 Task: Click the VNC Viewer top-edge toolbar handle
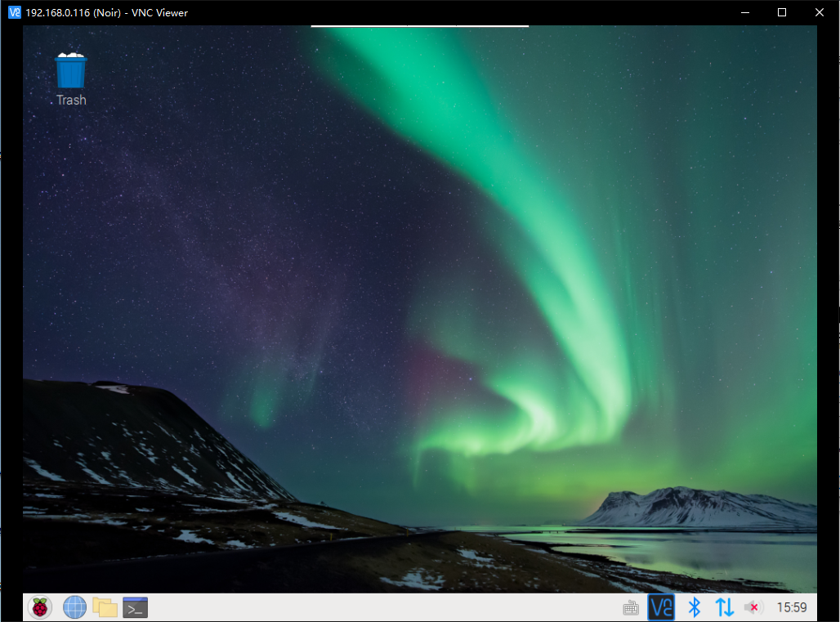(419, 25)
